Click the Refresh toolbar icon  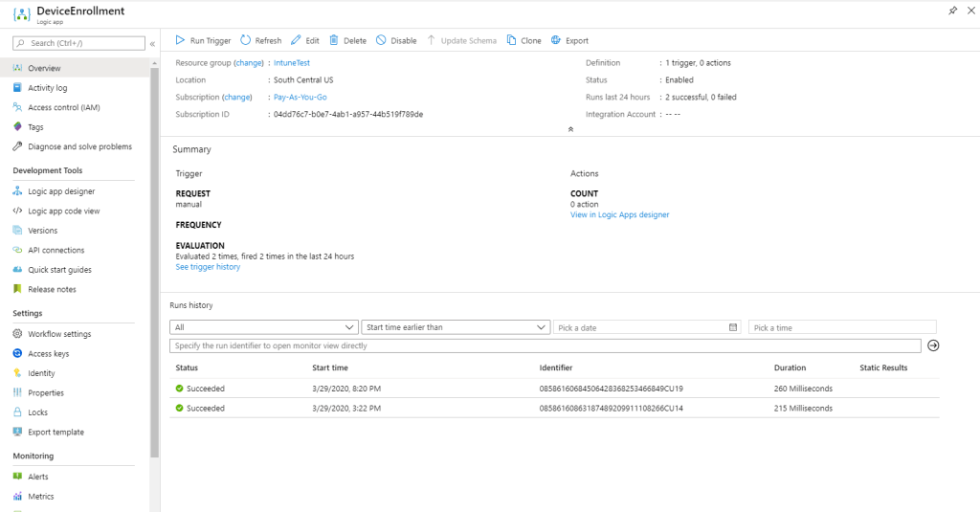[x=246, y=41]
